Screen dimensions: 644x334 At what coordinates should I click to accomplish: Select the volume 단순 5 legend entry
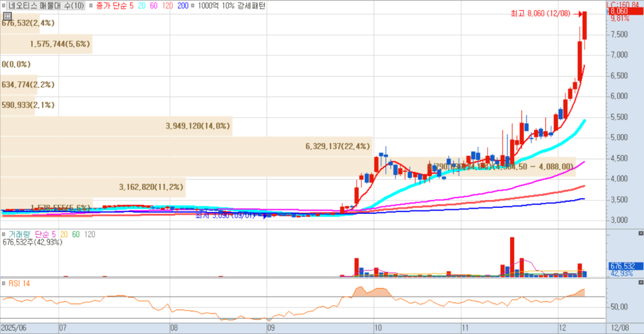tap(45, 234)
